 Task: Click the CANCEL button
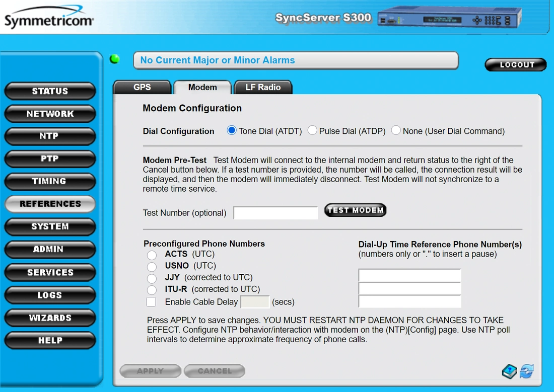(215, 371)
